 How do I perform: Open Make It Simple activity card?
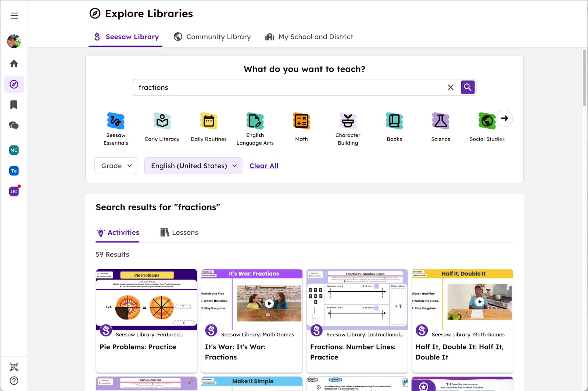point(252,383)
